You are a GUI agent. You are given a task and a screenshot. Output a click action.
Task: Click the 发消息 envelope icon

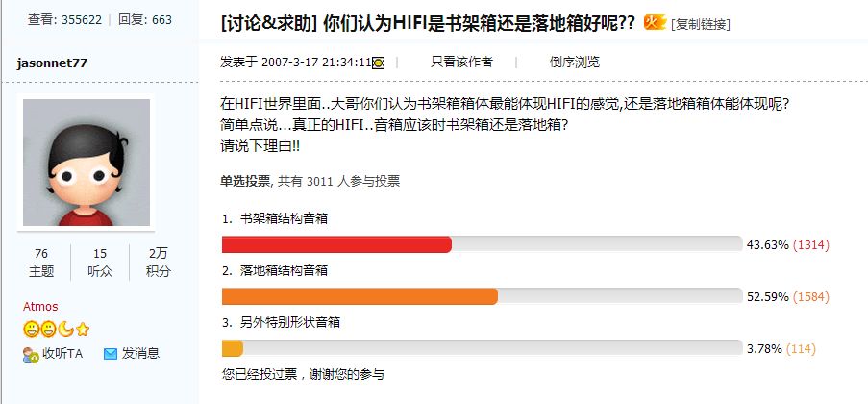[110, 354]
